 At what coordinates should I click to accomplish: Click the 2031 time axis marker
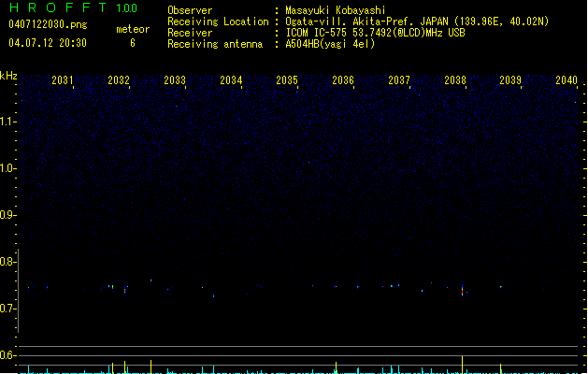63,79
